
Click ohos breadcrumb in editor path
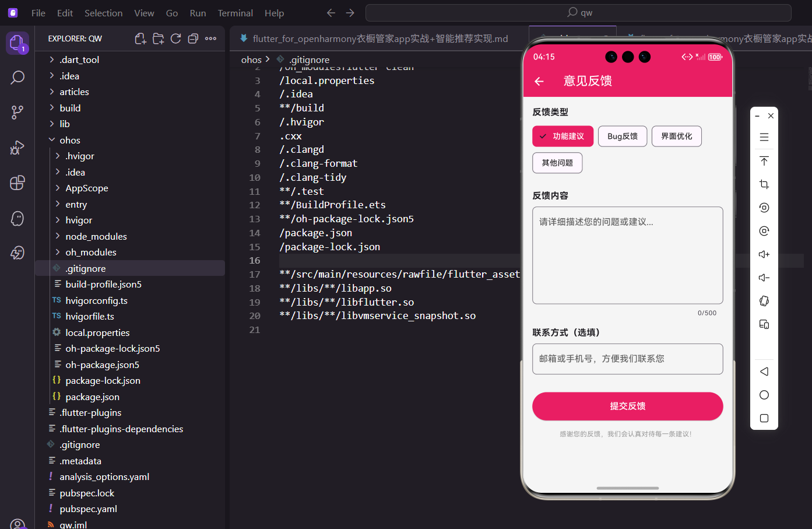[251, 59]
